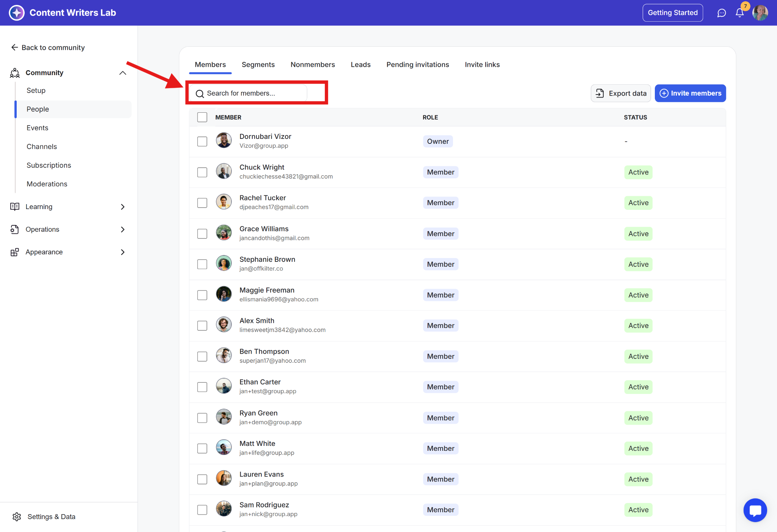Screen dimensions: 777x532
Task: Open the Pending invitations tab
Action: click(417, 65)
